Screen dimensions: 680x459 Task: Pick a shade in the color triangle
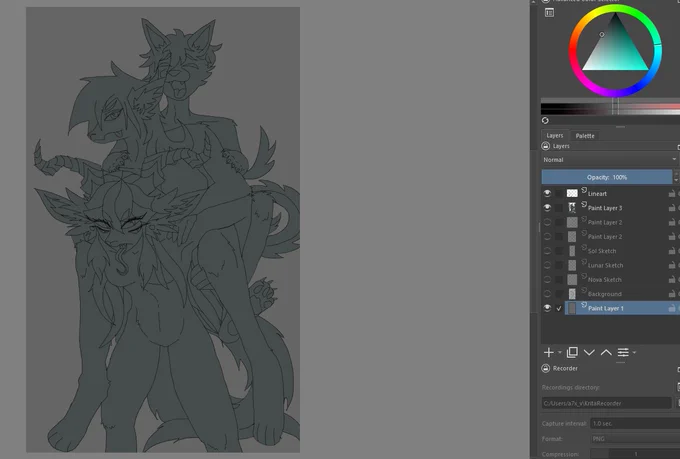(x=615, y=50)
